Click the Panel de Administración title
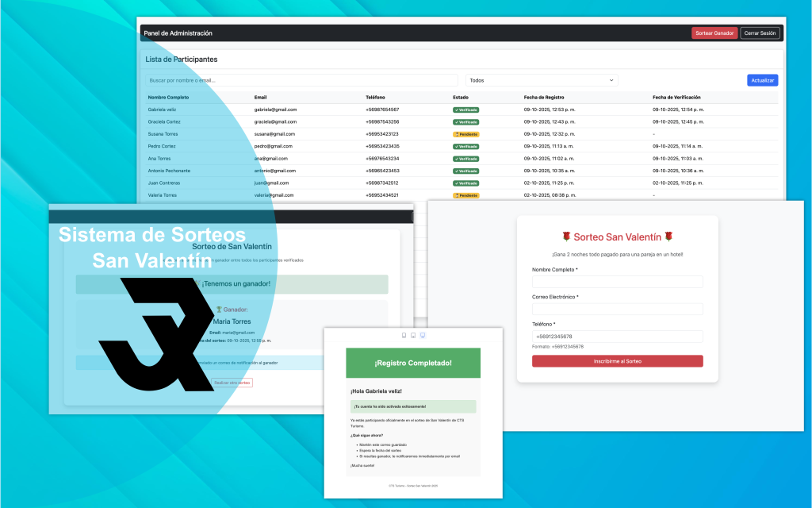 [178, 33]
